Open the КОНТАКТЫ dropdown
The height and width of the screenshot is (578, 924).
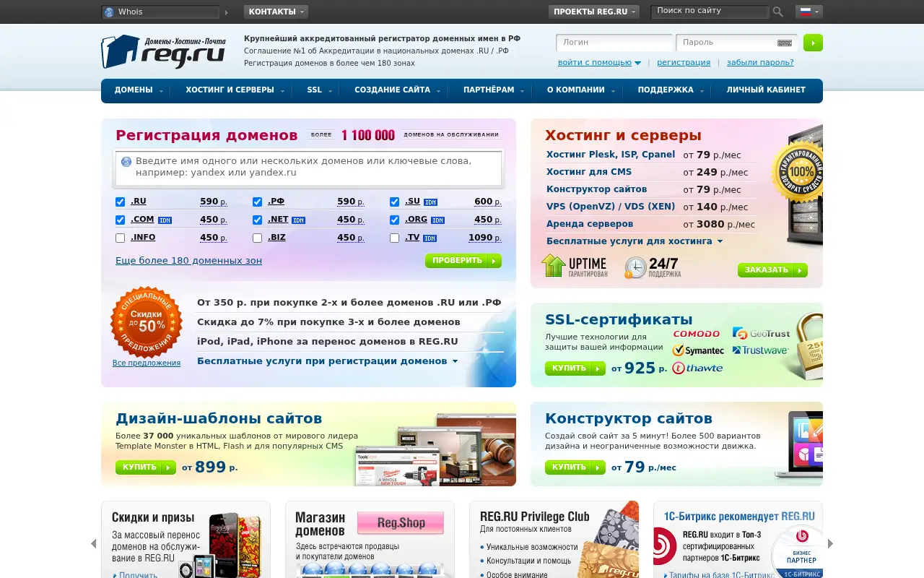(276, 12)
